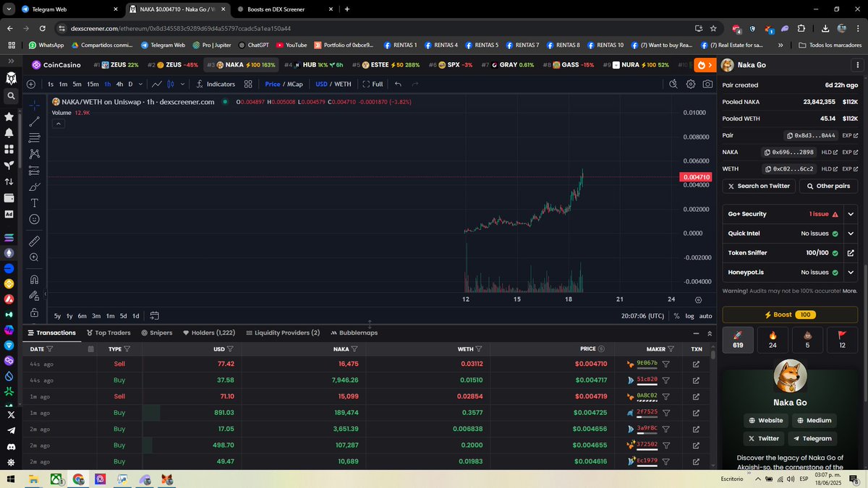This screenshot has height=488, width=868.
Task: Open the Naka Go Website link
Action: click(766, 420)
